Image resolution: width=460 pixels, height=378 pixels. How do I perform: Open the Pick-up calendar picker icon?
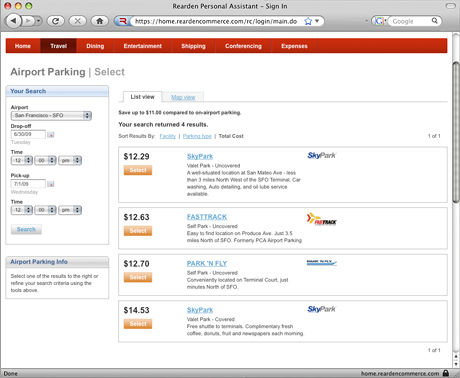point(51,184)
